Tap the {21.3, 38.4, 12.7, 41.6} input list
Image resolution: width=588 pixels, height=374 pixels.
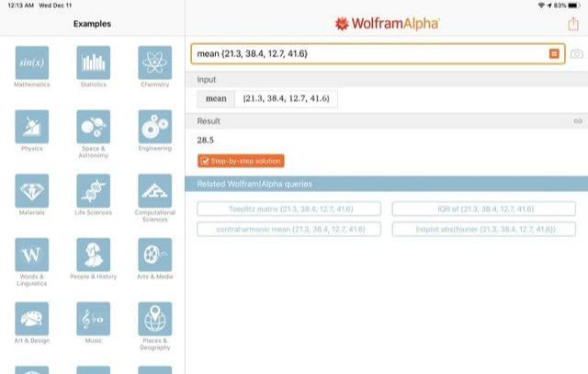coord(286,98)
